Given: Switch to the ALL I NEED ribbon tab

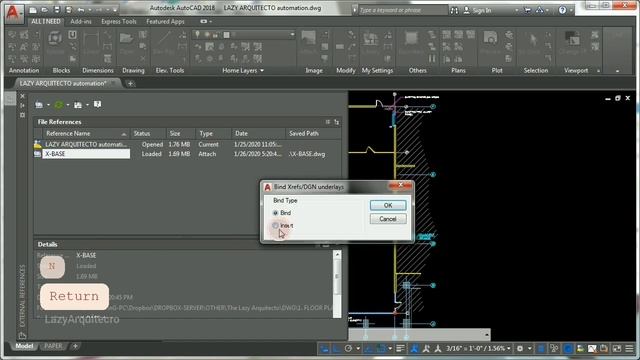Looking at the screenshot, I should (45, 21).
